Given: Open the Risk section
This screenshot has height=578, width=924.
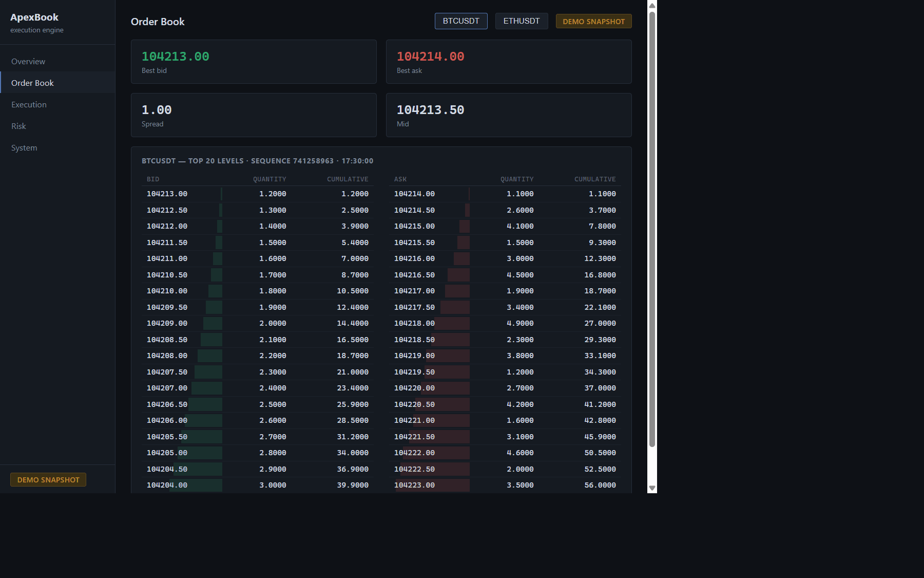Looking at the screenshot, I should click(x=57, y=126).
